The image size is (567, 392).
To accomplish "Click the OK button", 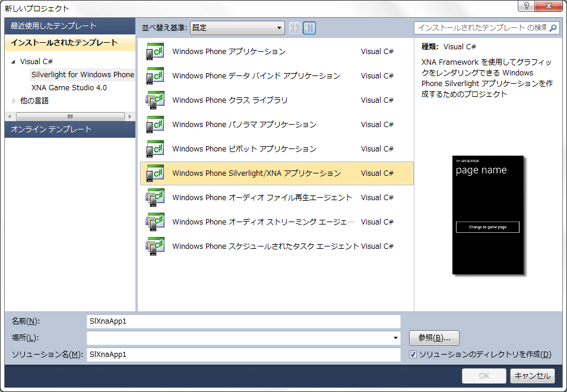I will pos(484,376).
